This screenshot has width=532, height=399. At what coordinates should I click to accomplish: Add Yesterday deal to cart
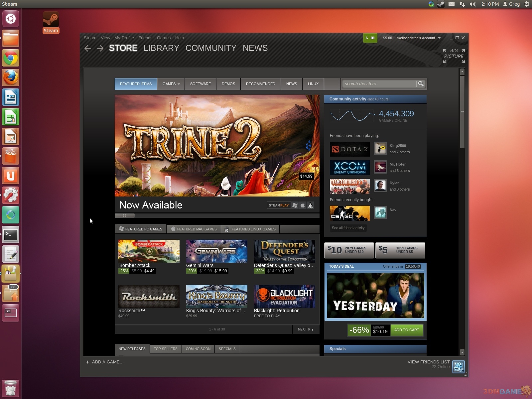(407, 330)
